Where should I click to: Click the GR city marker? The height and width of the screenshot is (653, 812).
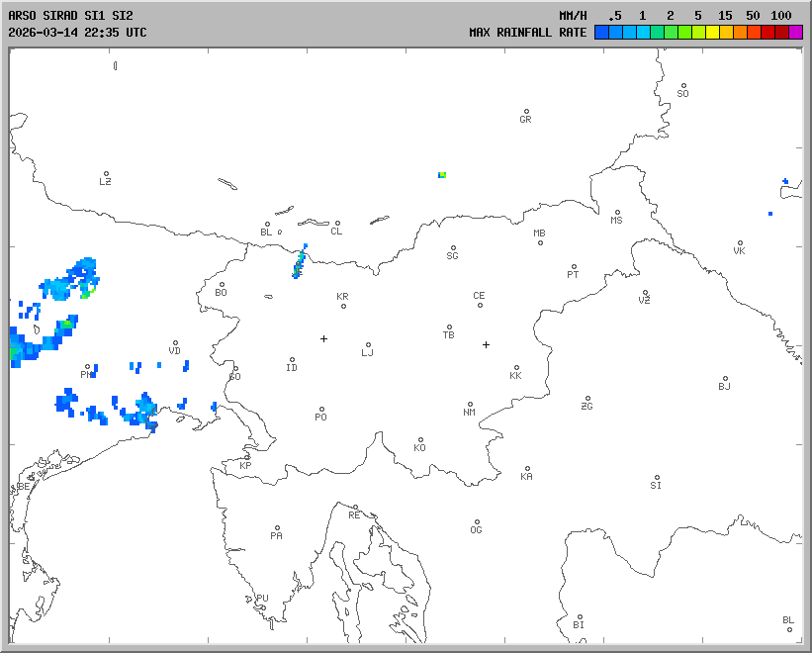(526, 112)
